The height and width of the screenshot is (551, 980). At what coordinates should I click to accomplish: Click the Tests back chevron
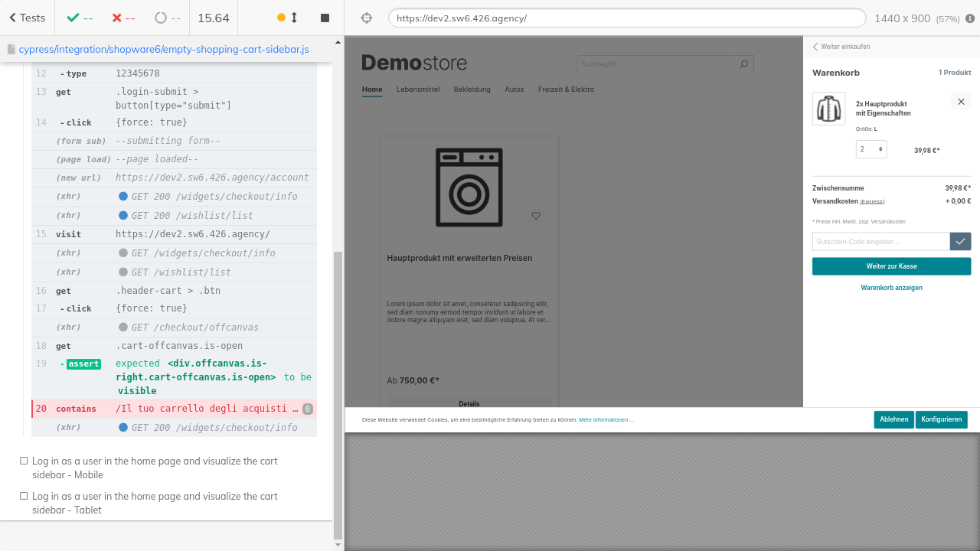coord(13,18)
